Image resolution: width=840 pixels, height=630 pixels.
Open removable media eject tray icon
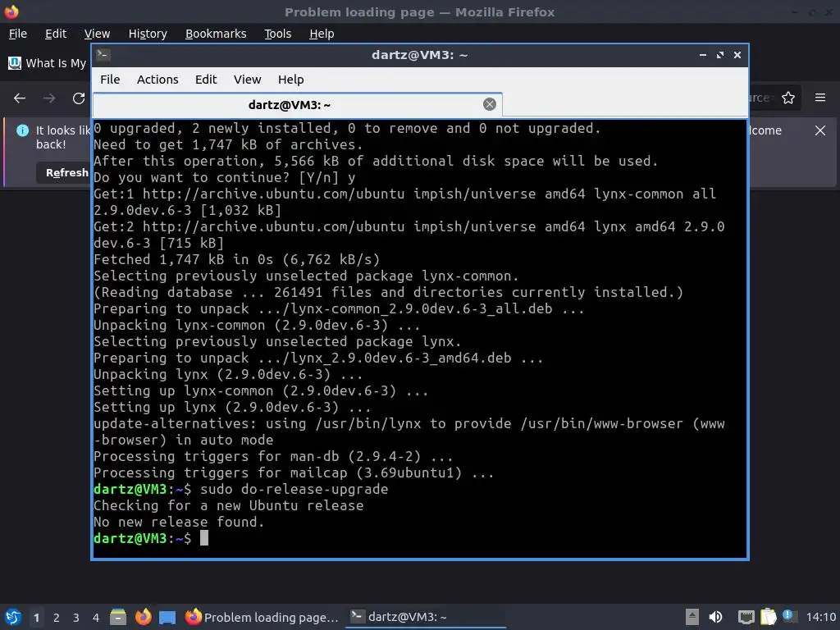(692, 617)
